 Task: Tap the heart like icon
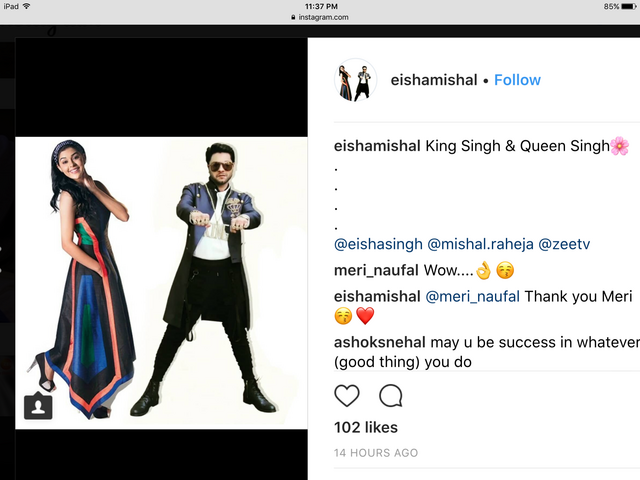pyautogui.click(x=347, y=396)
